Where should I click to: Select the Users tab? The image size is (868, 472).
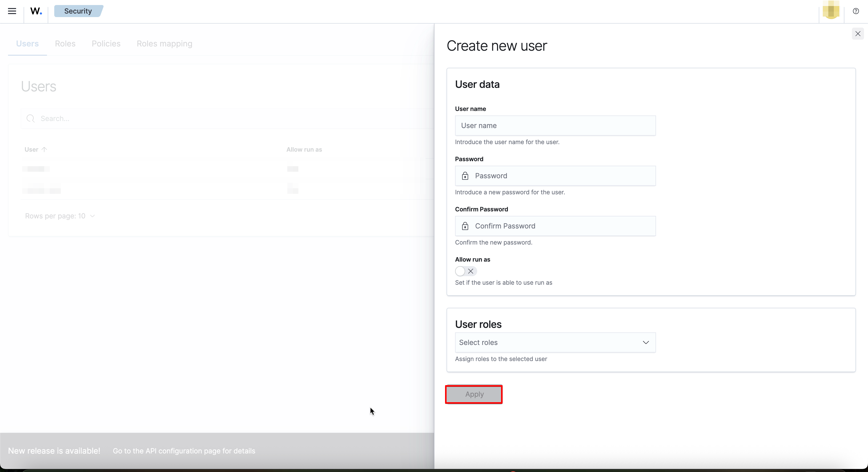pos(28,43)
